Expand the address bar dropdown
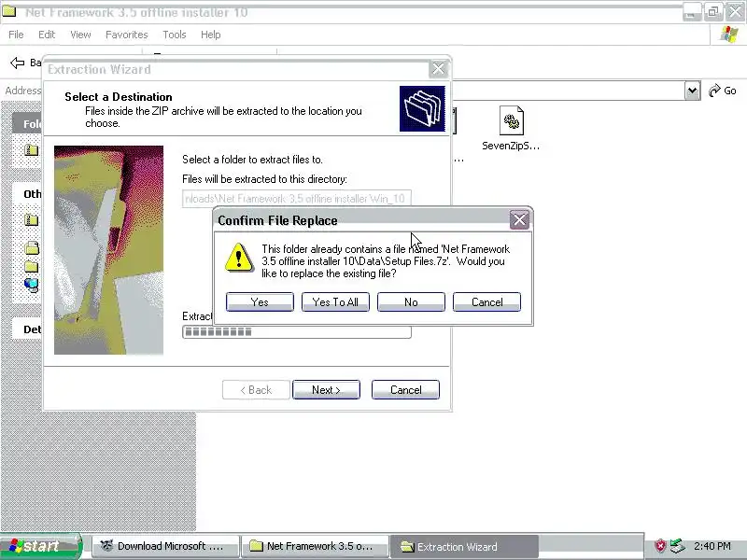Screen dimensions: 747x560 click(693, 91)
